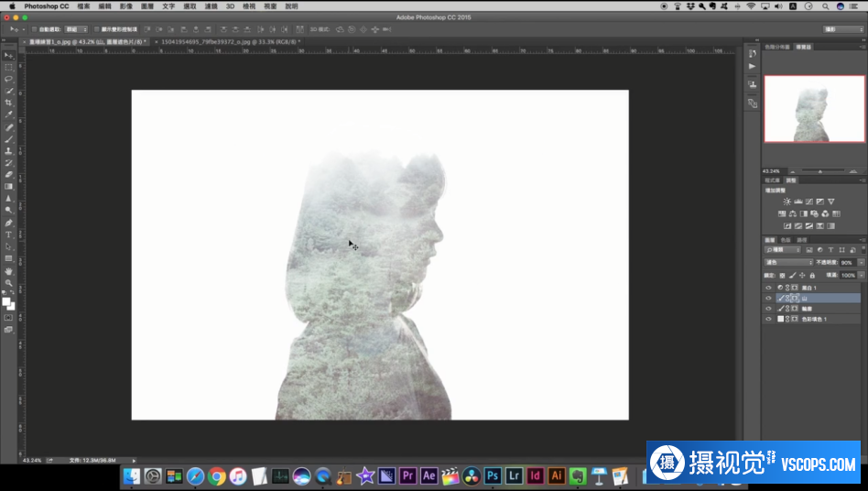This screenshot has width=868, height=491.
Task: Hide the 色彩填色 1 layer
Action: pos(768,319)
